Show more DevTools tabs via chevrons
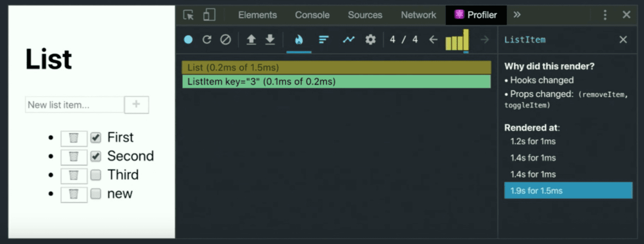 (517, 15)
